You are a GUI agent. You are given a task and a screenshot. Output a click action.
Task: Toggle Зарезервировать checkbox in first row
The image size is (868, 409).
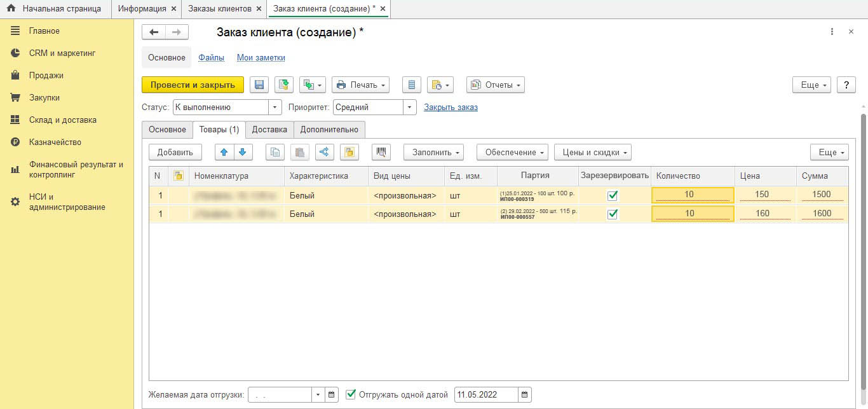[x=613, y=195]
